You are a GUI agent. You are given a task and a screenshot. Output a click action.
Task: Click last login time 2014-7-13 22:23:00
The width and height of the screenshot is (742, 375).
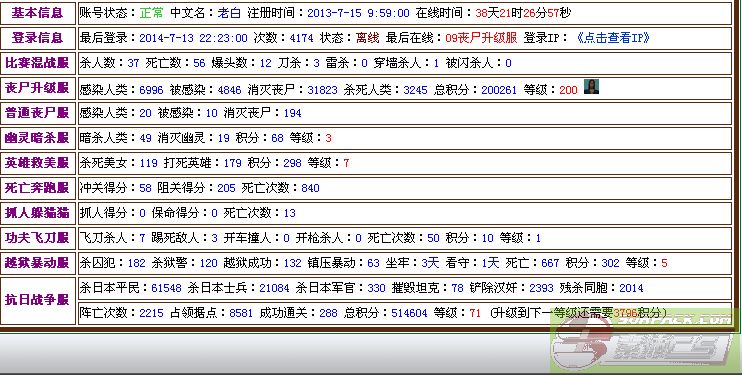tap(193, 38)
